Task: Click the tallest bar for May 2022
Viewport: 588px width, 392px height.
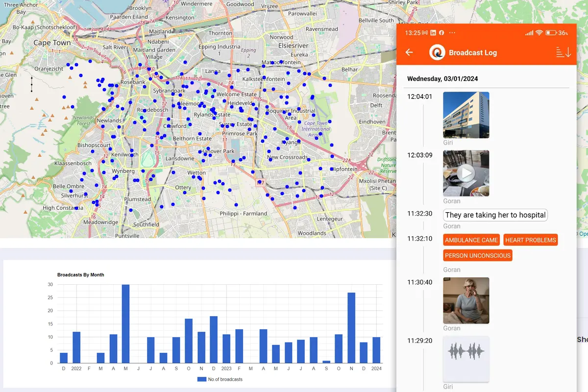Action: (x=126, y=323)
